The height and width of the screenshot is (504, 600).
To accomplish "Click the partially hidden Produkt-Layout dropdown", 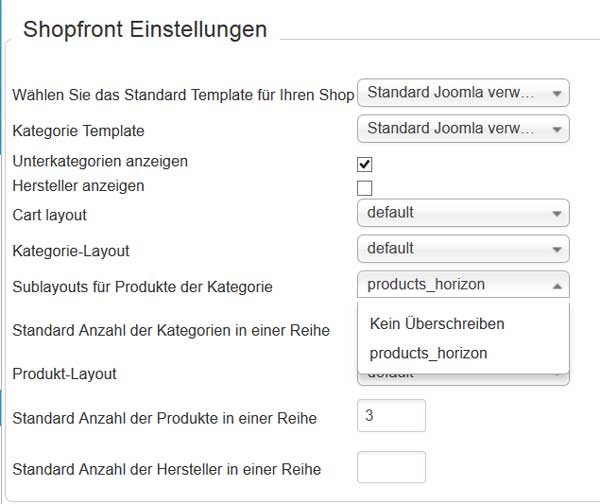I will coord(462,379).
